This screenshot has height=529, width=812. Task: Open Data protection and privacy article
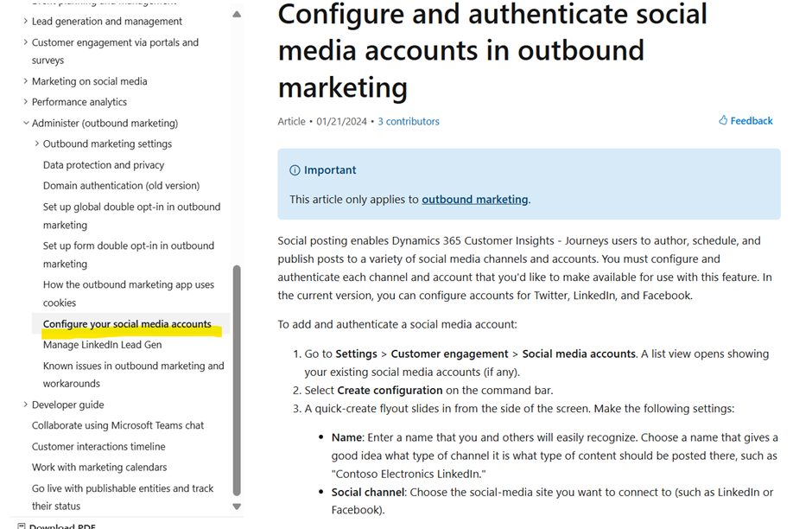point(104,165)
